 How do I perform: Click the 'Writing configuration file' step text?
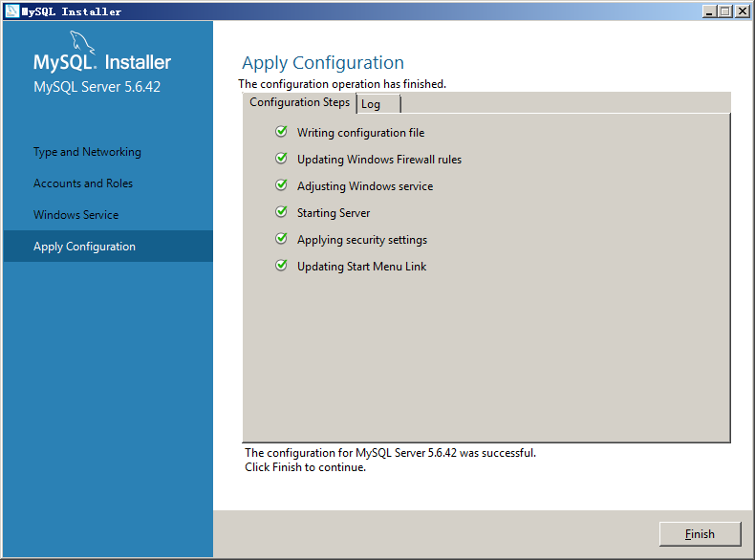[360, 133]
